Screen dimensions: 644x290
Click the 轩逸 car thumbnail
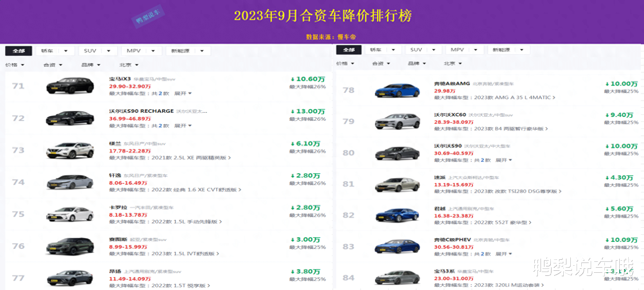point(70,182)
